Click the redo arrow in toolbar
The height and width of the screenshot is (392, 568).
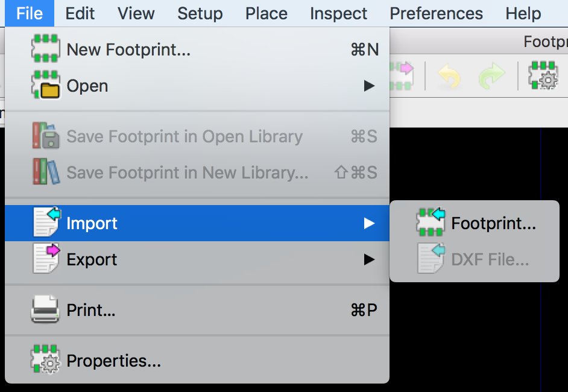(x=491, y=77)
